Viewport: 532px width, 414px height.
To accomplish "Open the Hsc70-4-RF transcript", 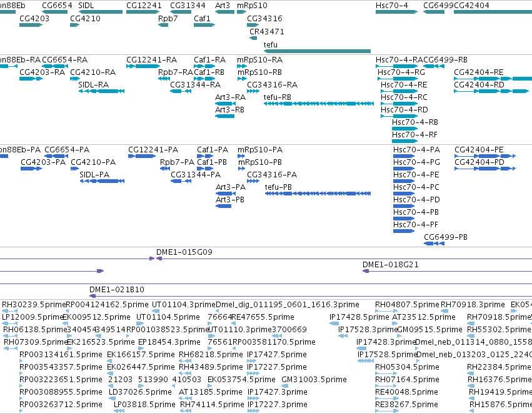I will coord(404,141).
